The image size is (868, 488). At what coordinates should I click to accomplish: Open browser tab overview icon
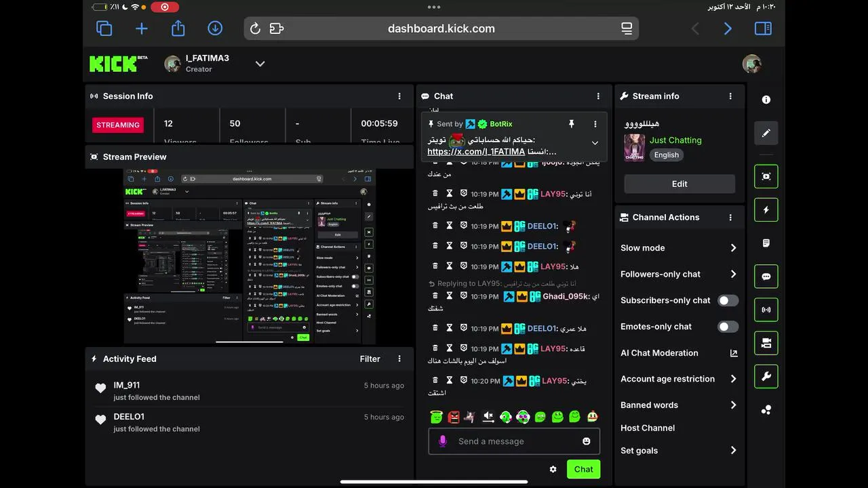[104, 28]
